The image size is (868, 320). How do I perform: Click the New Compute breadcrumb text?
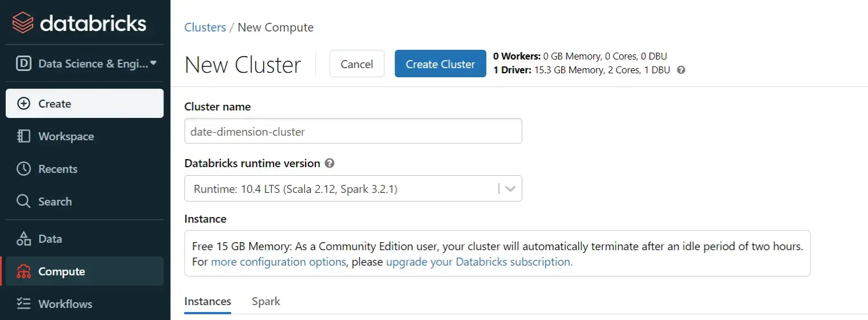[275, 27]
